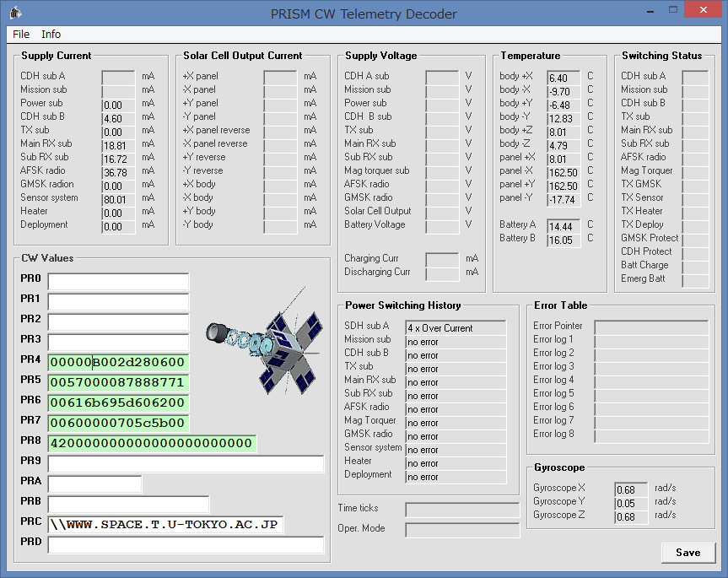Click the PRISM satellite image
The image size is (728, 578).
tap(265, 341)
